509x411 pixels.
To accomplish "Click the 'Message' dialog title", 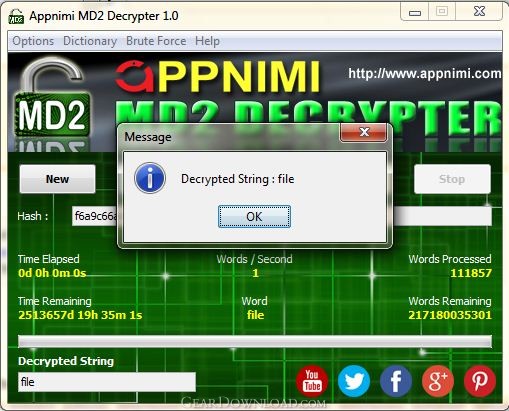I will click(148, 137).
